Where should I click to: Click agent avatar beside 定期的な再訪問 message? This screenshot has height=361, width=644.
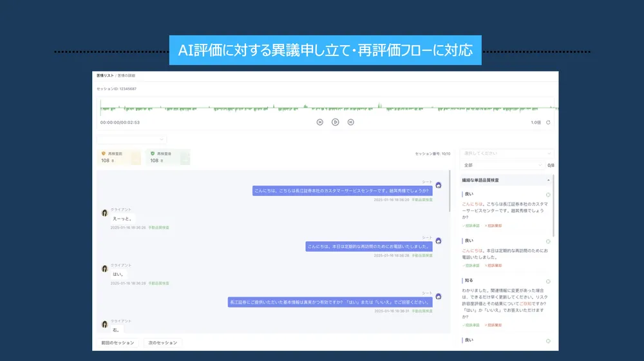point(438,241)
